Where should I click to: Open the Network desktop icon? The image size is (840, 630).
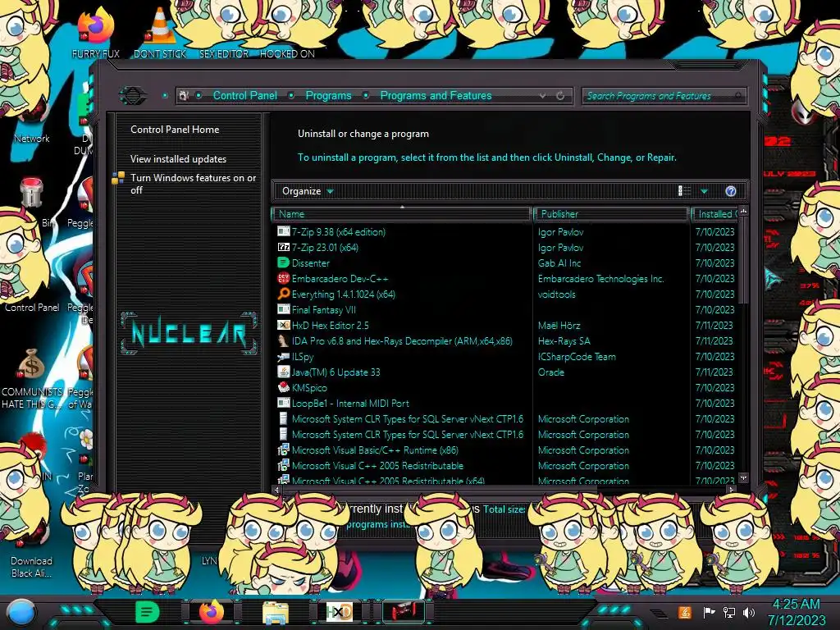coord(32,121)
